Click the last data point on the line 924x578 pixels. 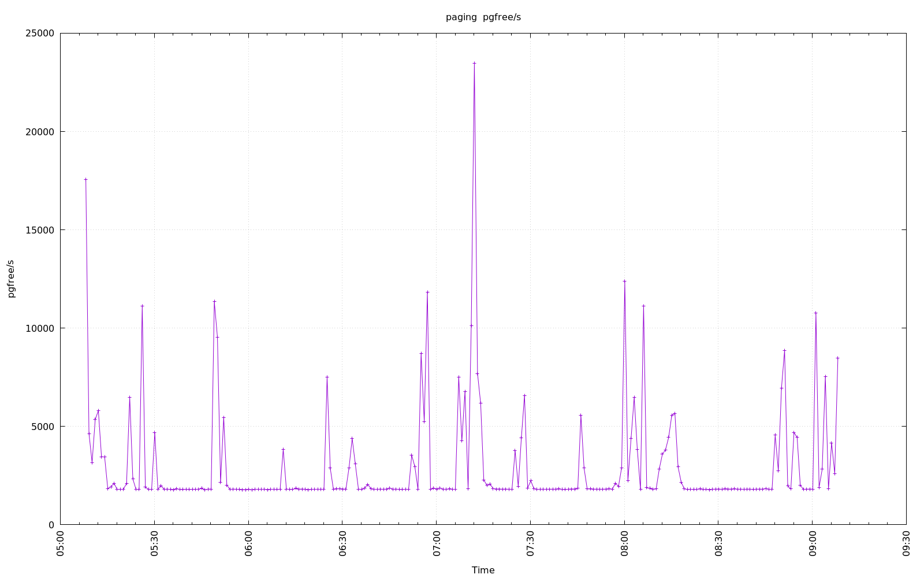[837, 358]
